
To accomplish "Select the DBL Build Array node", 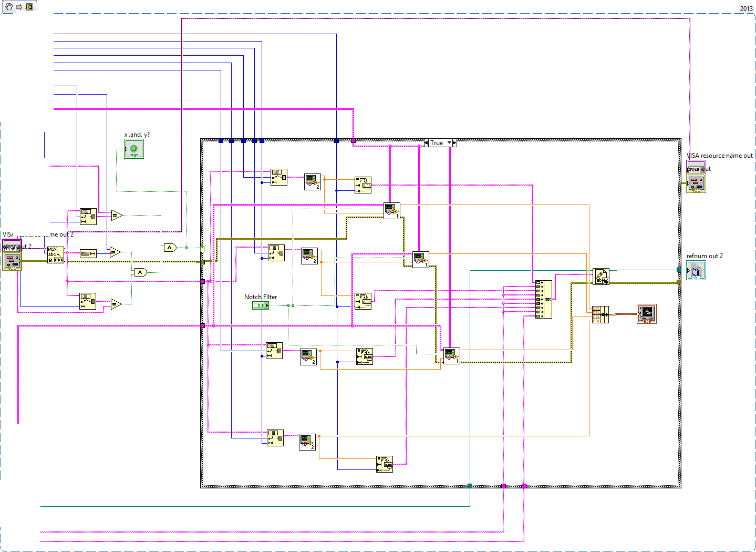I will (x=600, y=314).
